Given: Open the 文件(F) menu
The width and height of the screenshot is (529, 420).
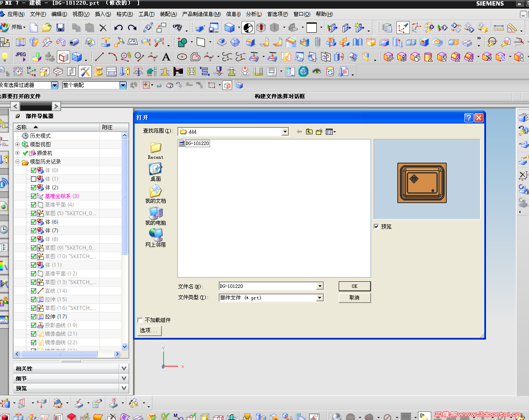Looking at the screenshot, I should click(x=38, y=14).
